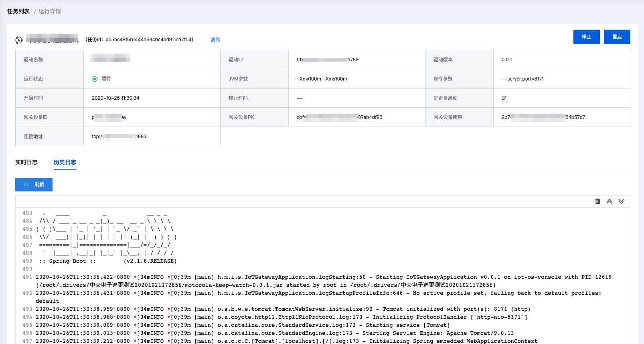Click 运行详情 breadcrumb item
The image size is (644, 344).
[50, 11]
